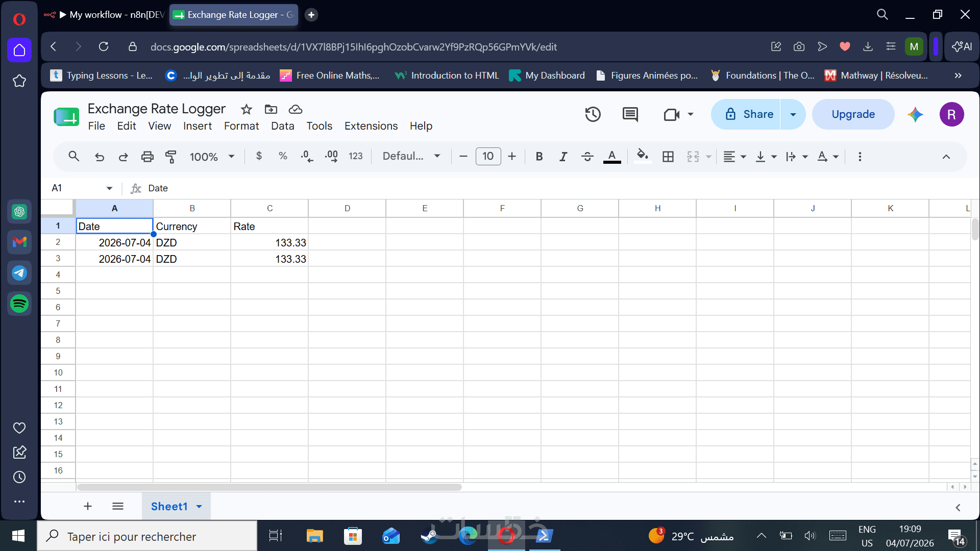Increase font size with plus button

coord(512,156)
